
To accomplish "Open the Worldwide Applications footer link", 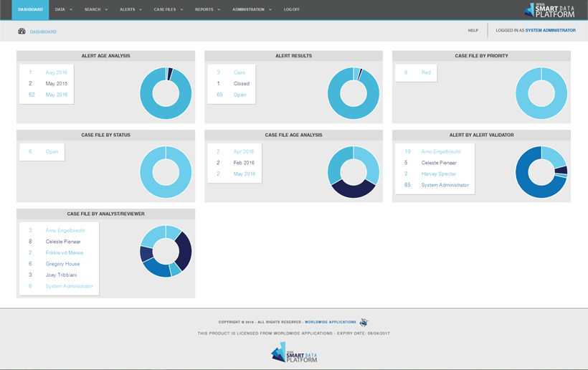I will (331, 322).
